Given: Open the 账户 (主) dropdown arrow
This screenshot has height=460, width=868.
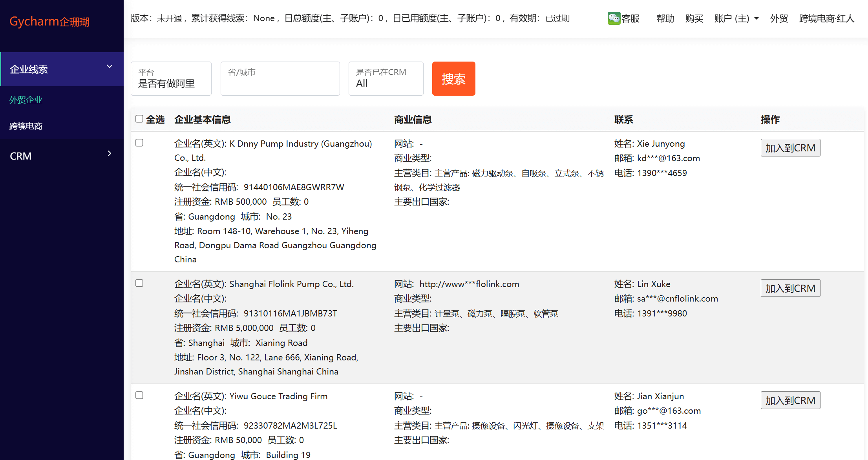Looking at the screenshot, I should tap(757, 18).
